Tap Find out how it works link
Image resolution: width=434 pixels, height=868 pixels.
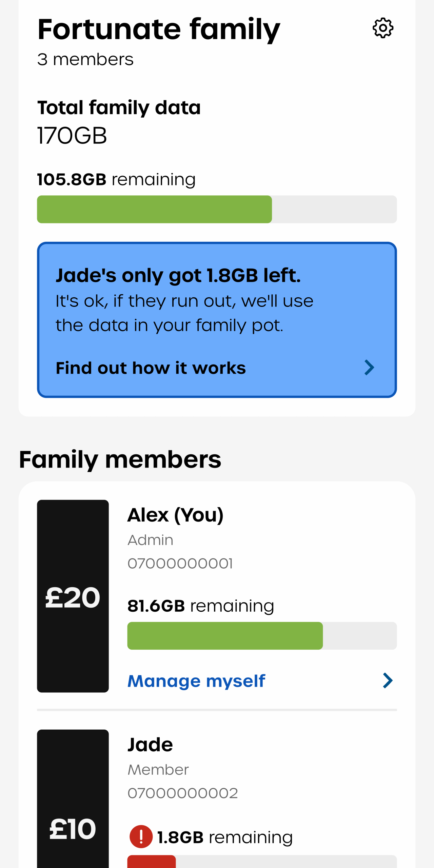click(151, 368)
